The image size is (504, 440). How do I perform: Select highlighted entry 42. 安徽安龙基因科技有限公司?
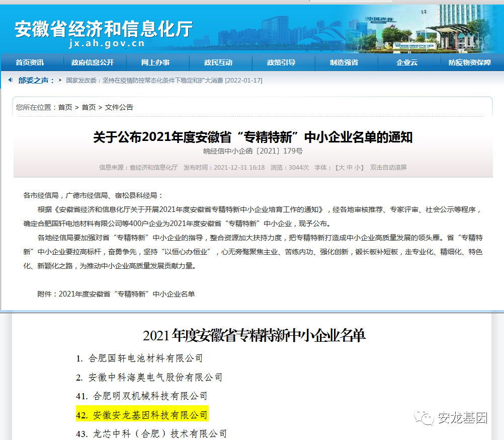[x=142, y=415]
